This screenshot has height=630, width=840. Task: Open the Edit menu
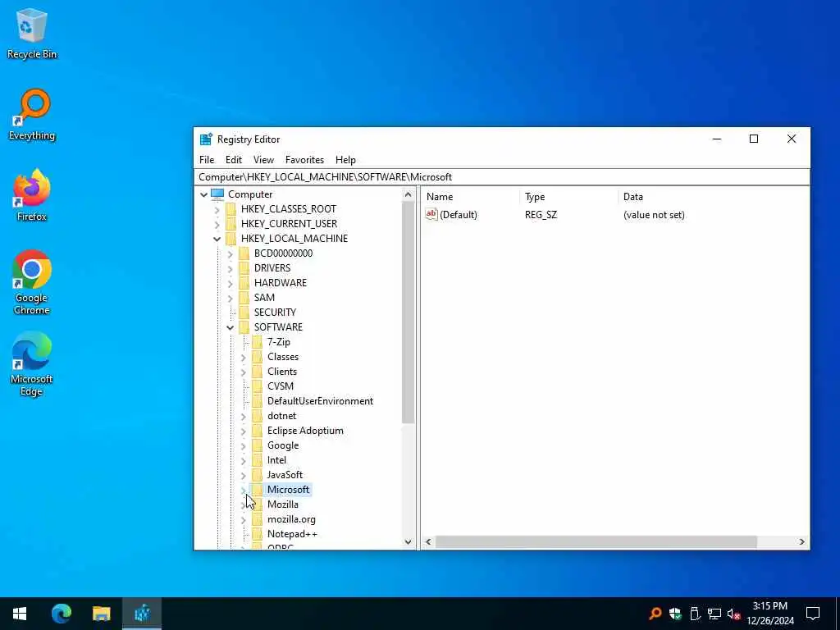tap(233, 160)
